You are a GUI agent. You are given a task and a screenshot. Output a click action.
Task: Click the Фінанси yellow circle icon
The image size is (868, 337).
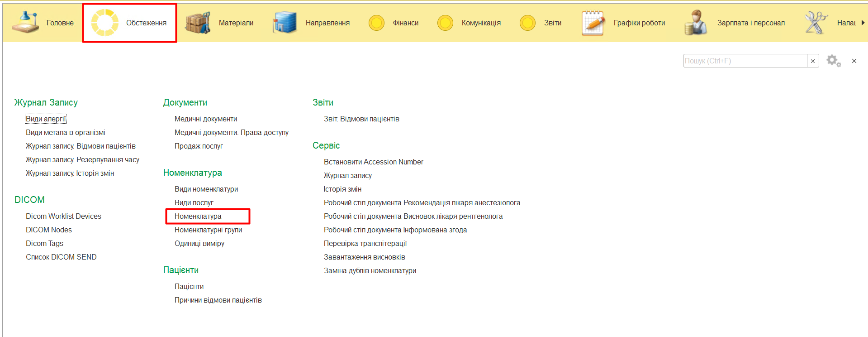click(376, 23)
